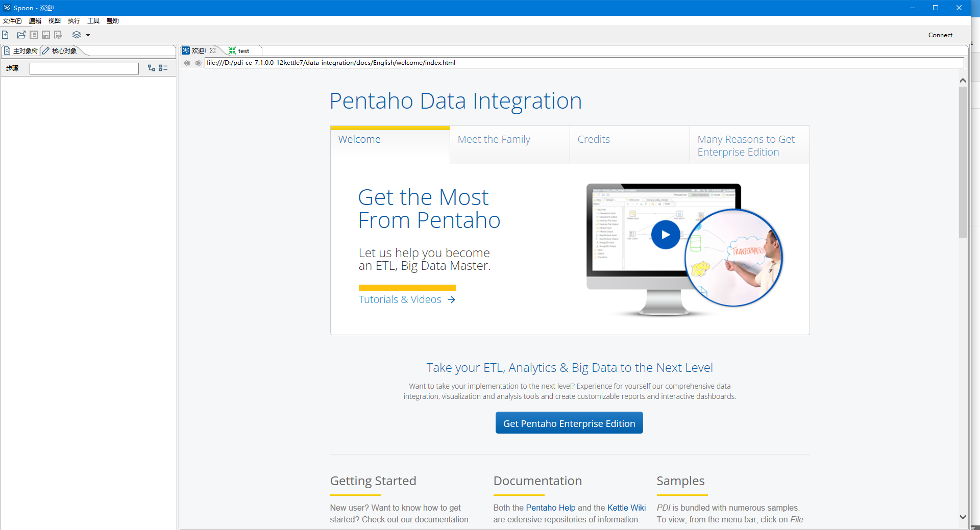The width and height of the screenshot is (980, 530).
Task: Switch to the 主对象树 tab
Action: click(21, 51)
